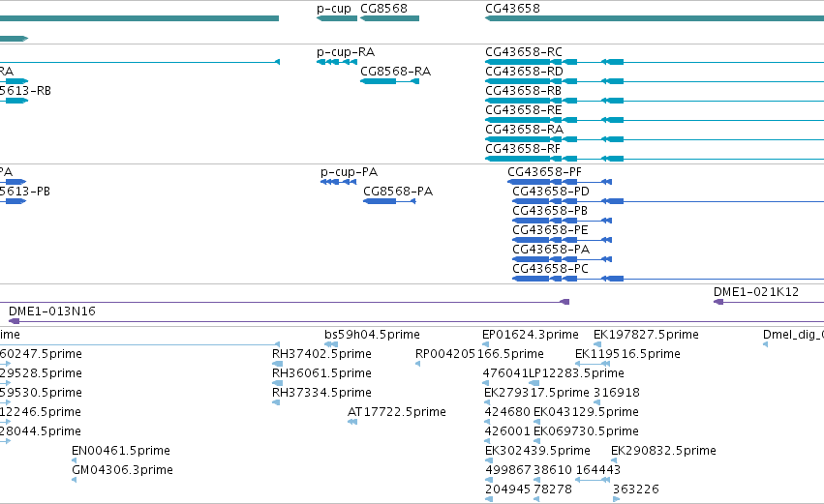Select the CG43658-RD transcript
824x504 pixels.
[524, 72]
